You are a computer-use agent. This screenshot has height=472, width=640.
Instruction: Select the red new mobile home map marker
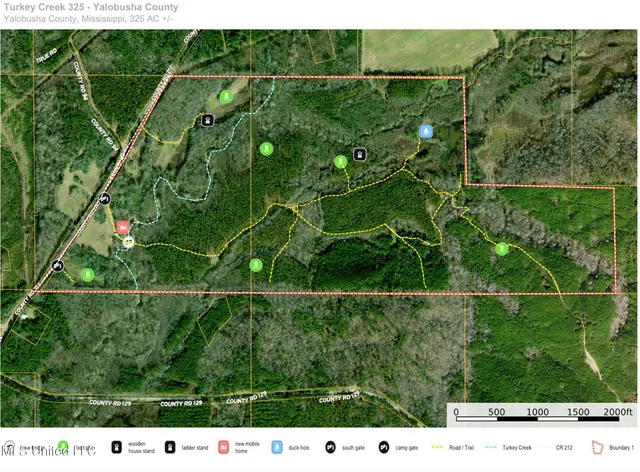[123, 227]
